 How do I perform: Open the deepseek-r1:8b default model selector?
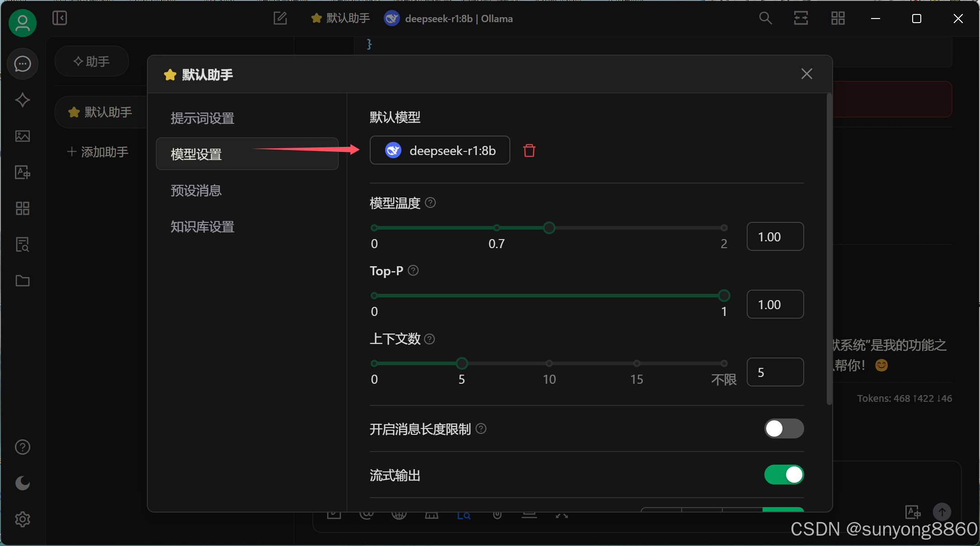(440, 151)
